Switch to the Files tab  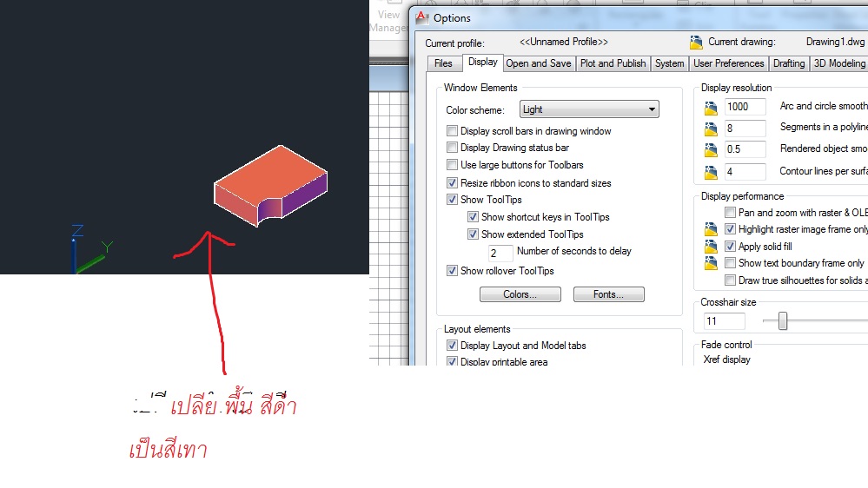click(x=443, y=63)
